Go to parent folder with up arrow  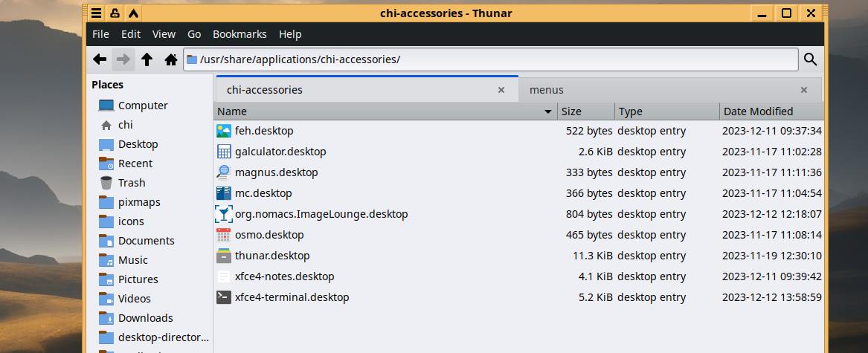click(147, 59)
